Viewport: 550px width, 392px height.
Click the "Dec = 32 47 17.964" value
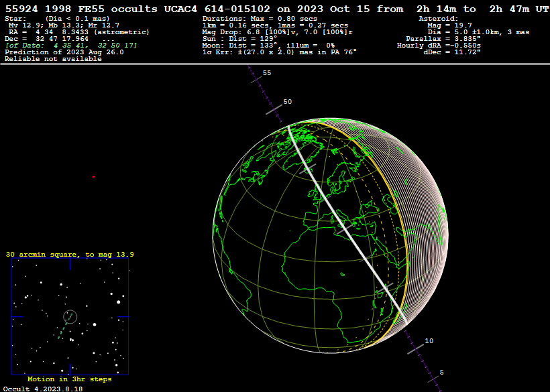tap(47, 39)
